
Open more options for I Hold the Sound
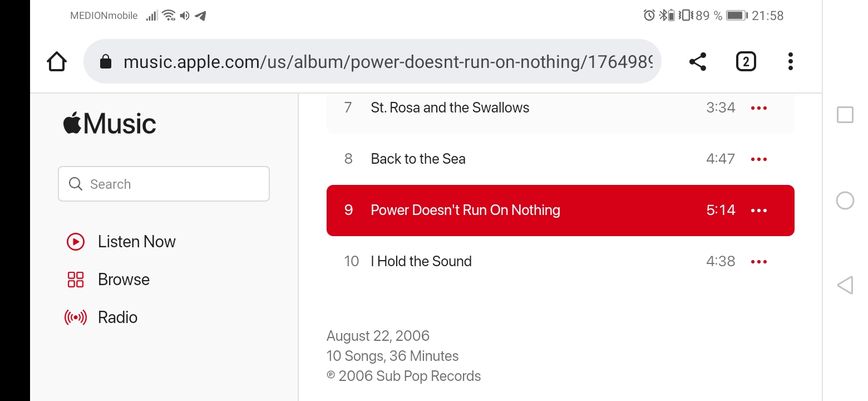(x=758, y=262)
